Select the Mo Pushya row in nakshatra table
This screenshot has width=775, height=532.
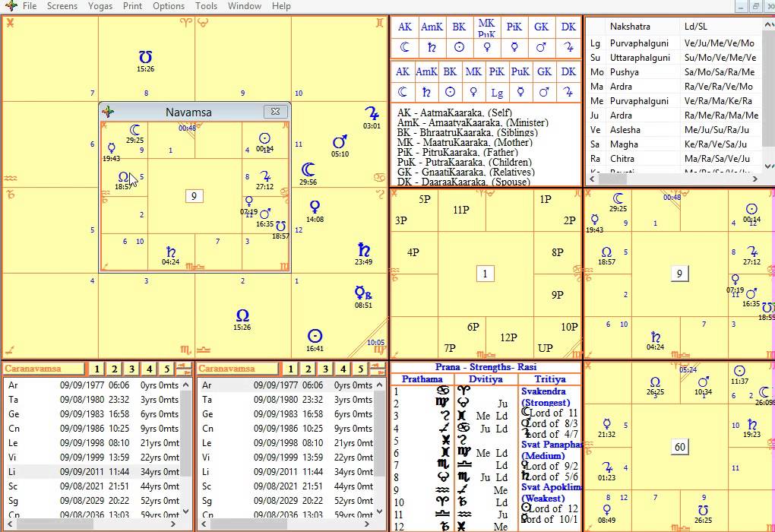pos(675,72)
